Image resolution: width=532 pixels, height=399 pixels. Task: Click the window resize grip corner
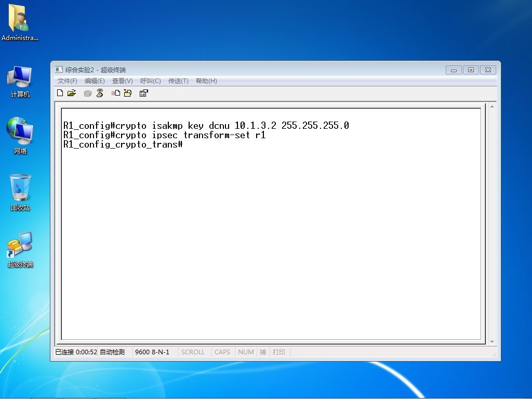(x=494, y=353)
